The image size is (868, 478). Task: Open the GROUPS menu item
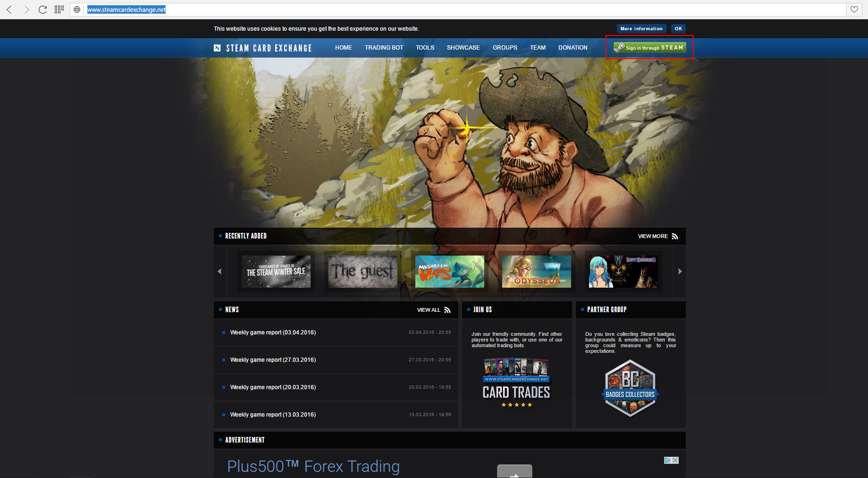click(505, 48)
